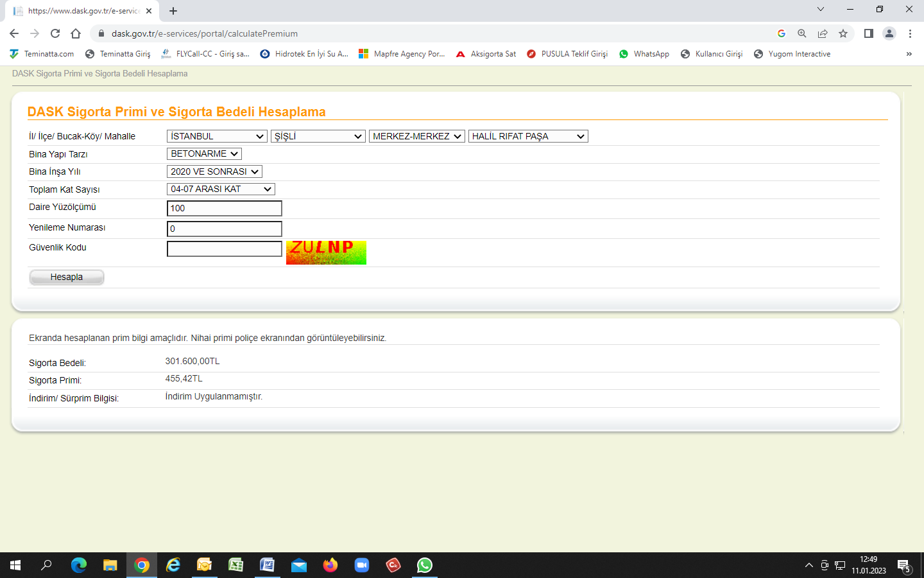
Task: Bookmark this page with the star icon
Action: pyautogui.click(x=843, y=33)
